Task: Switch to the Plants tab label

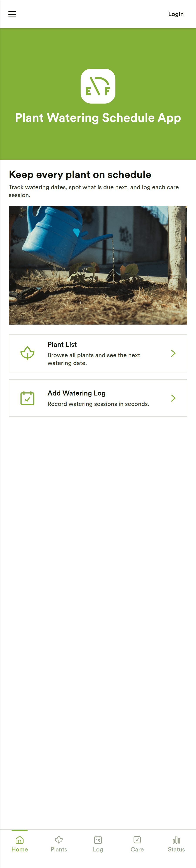Action: pyautogui.click(x=59, y=850)
